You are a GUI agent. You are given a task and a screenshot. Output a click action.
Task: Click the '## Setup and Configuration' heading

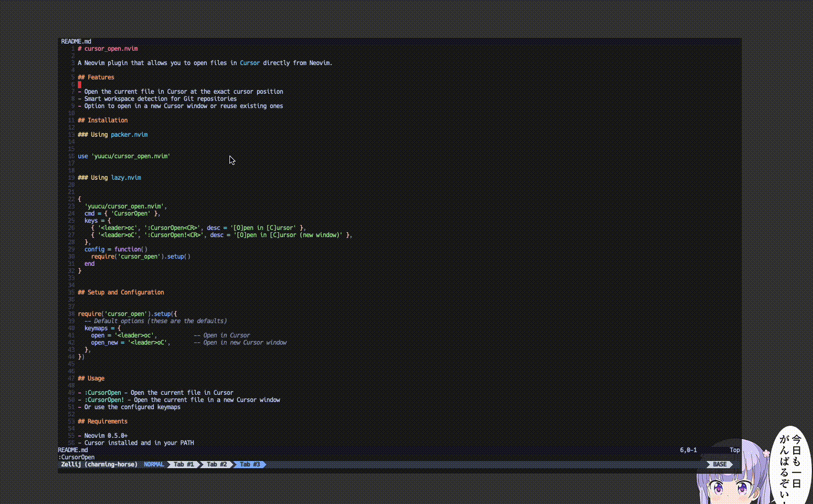click(121, 292)
